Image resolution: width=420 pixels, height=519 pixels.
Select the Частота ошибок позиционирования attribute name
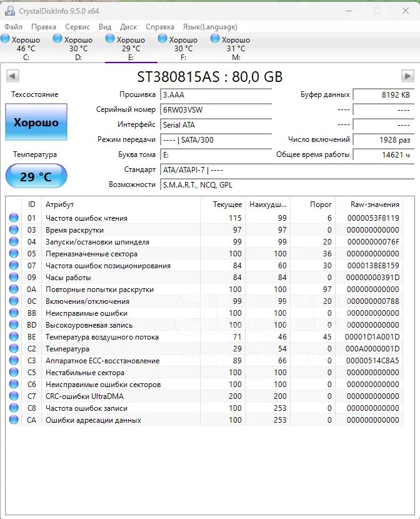(107, 266)
